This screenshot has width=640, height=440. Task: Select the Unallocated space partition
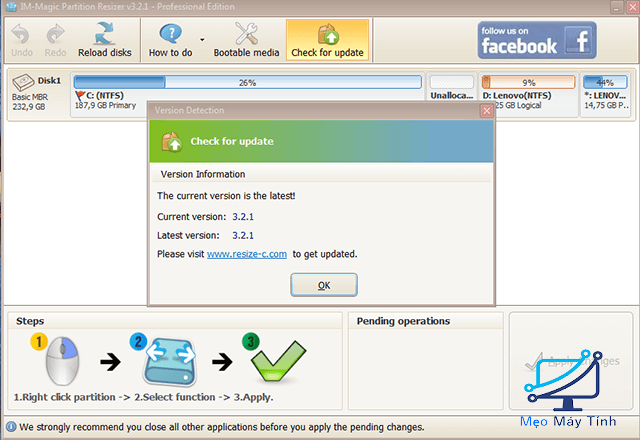click(450, 92)
